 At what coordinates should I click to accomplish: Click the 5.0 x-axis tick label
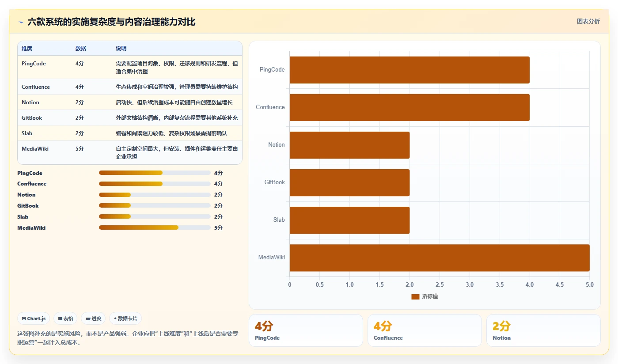coord(590,285)
